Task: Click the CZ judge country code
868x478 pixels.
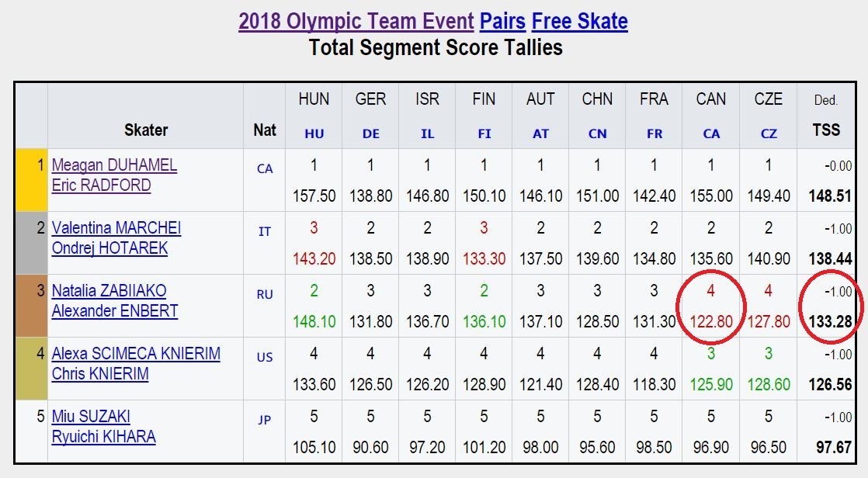Action: 769,134
